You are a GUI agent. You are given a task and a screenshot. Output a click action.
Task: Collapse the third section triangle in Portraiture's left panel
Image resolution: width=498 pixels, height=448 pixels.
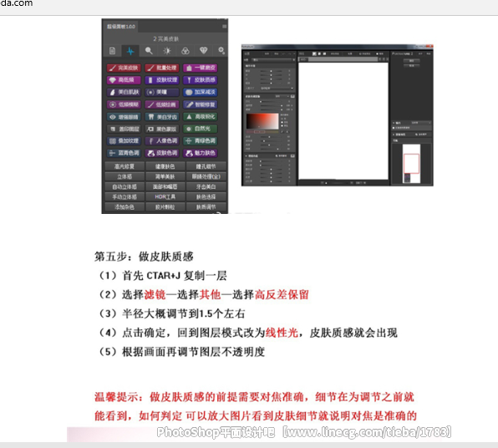[246, 156]
